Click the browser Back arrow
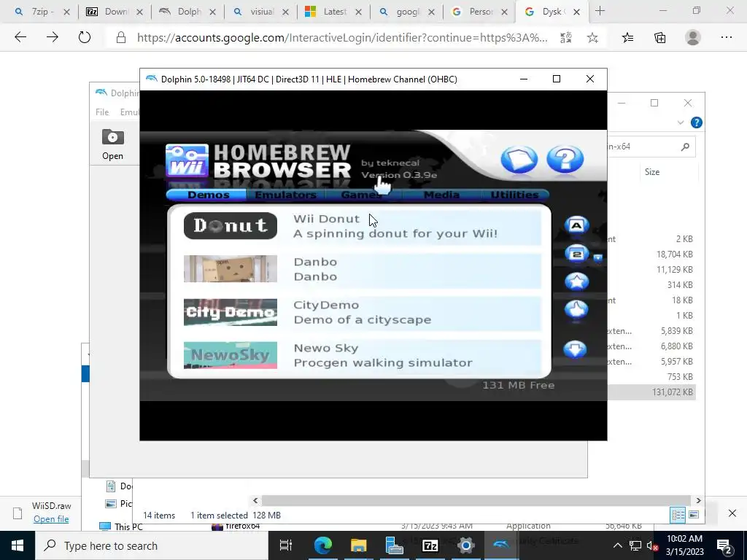The image size is (747, 560). tap(20, 37)
